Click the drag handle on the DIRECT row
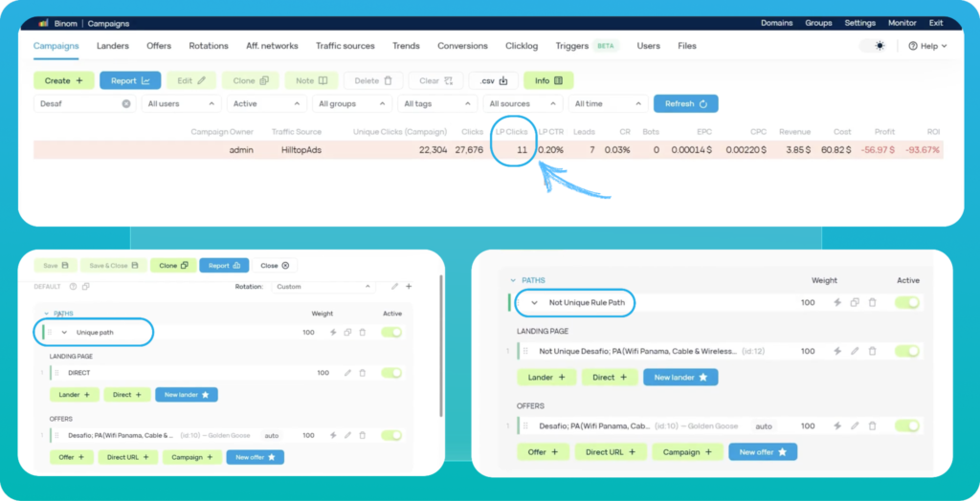The image size is (980, 501). (x=56, y=373)
